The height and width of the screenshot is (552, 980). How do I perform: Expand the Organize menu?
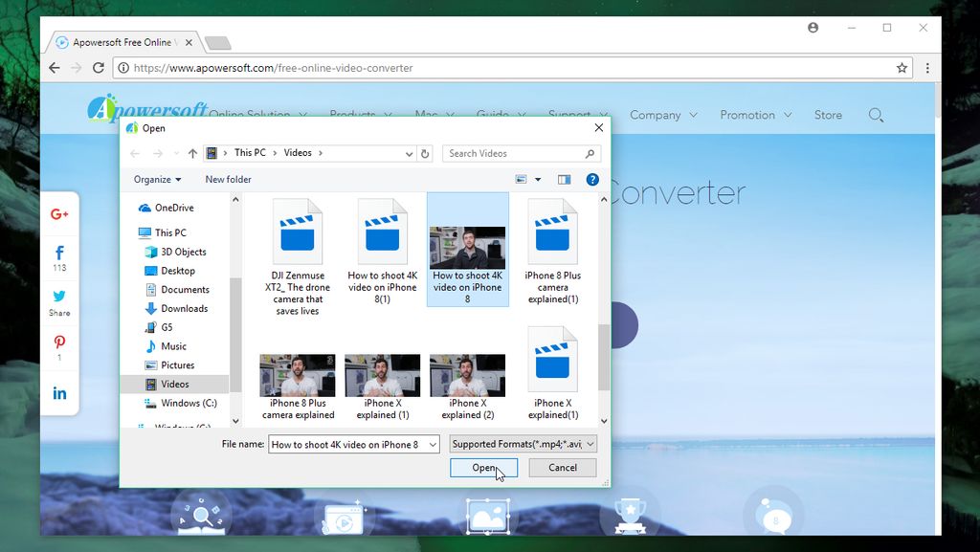point(157,179)
